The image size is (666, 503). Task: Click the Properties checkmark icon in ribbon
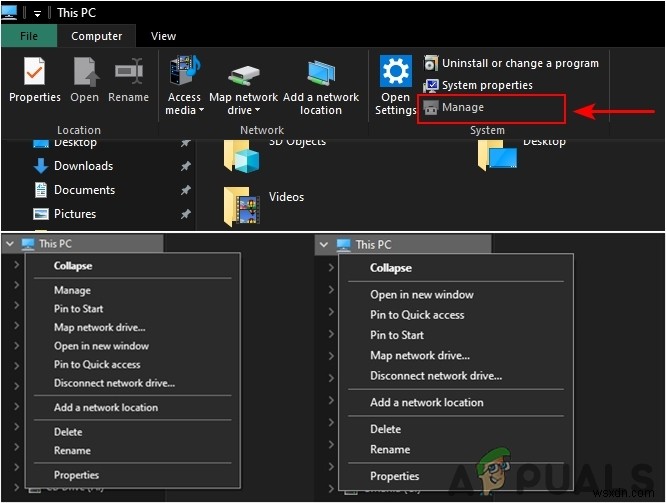(34, 71)
